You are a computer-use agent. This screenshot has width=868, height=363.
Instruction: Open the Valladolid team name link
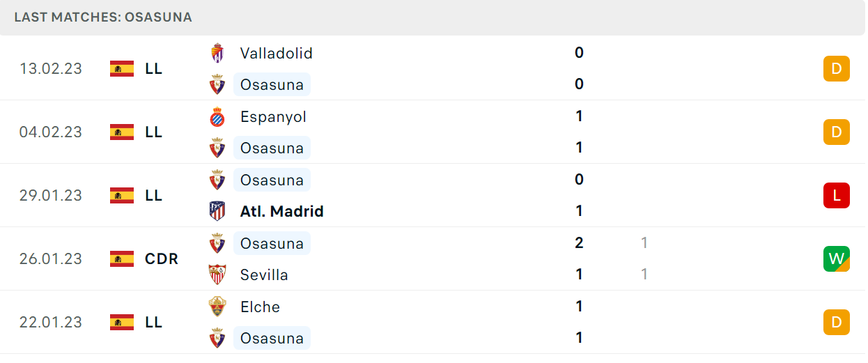point(277,53)
